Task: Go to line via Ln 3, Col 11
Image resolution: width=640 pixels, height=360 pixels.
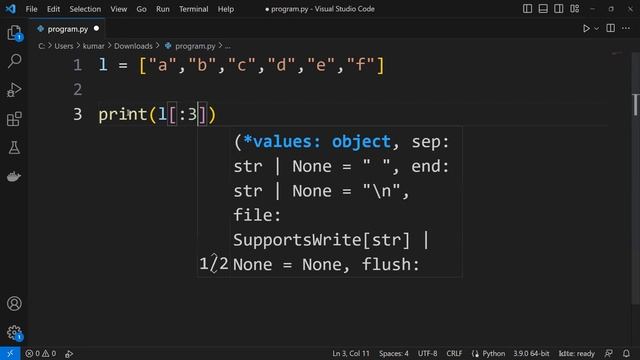Action: 351,353
